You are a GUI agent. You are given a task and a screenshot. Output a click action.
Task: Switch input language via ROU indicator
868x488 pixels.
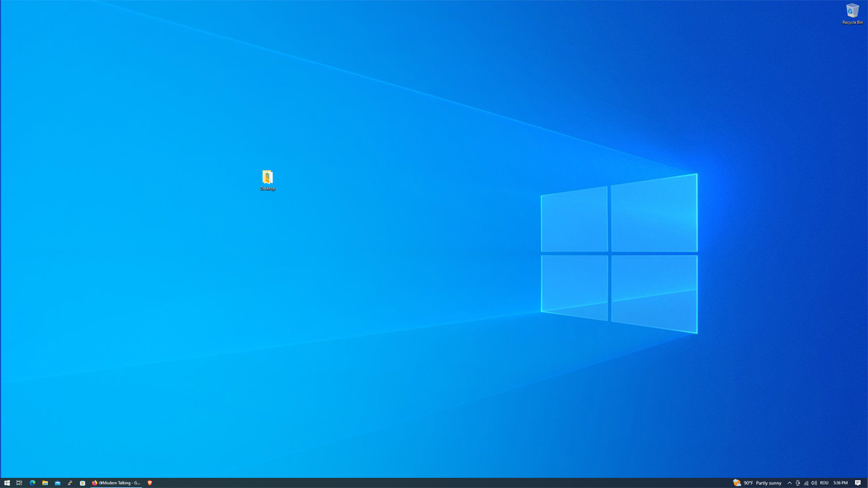pos(825,482)
